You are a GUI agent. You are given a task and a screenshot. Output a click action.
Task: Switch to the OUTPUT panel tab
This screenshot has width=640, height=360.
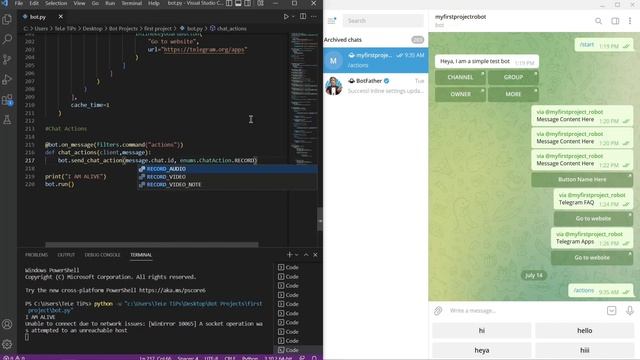[x=66, y=255]
